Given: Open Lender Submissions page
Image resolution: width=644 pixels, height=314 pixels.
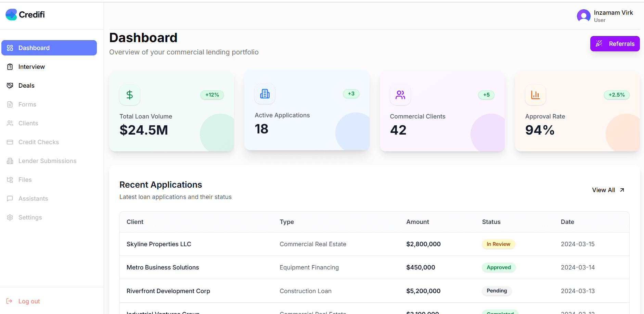Looking at the screenshot, I should [x=47, y=161].
